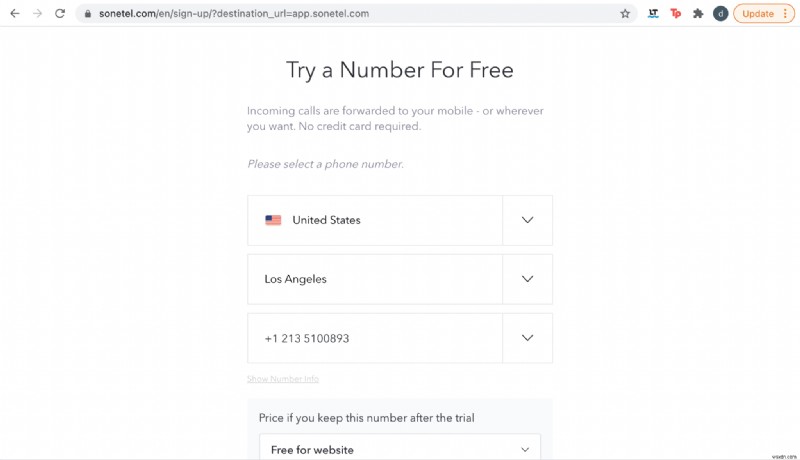
Task: Click the Show Number Info link
Action: click(283, 379)
